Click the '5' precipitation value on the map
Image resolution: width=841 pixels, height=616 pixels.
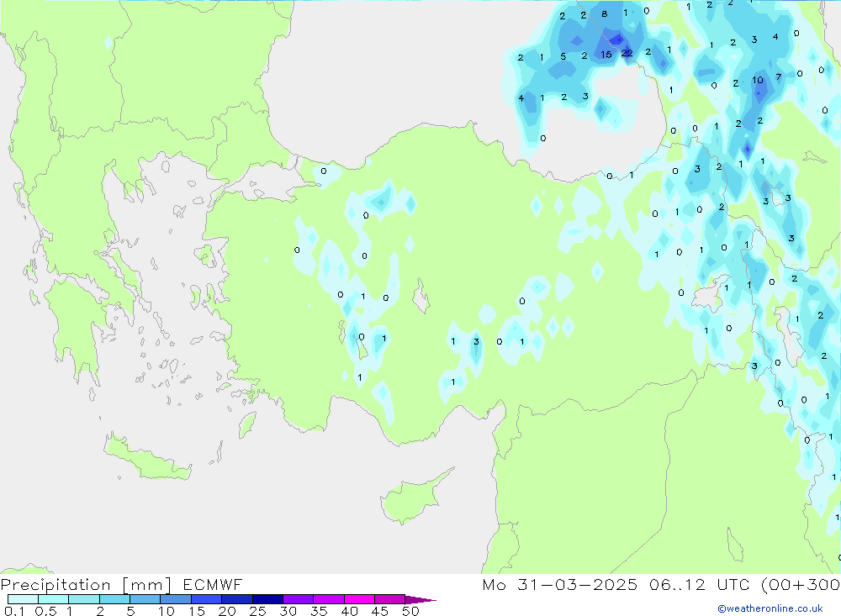click(x=563, y=56)
